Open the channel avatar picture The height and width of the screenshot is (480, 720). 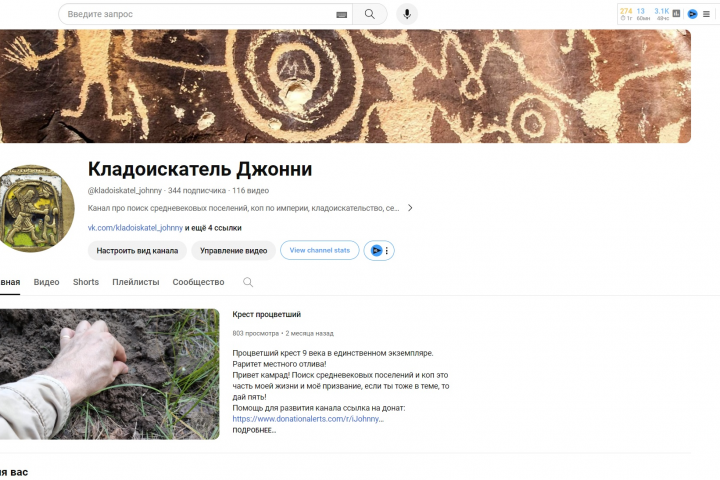(x=37, y=209)
